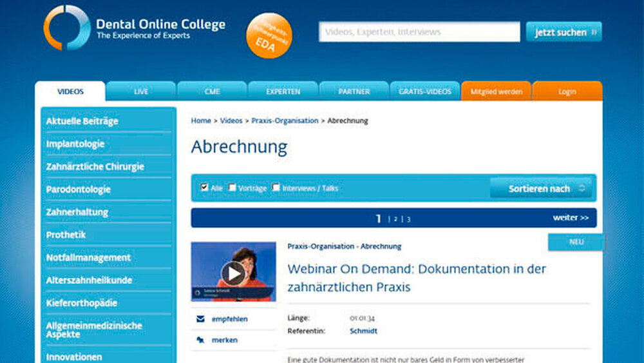Image resolution: width=644 pixels, height=363 pixels.
Task: Click the bookmark icon beside merken
Action: tap(200, 340)
